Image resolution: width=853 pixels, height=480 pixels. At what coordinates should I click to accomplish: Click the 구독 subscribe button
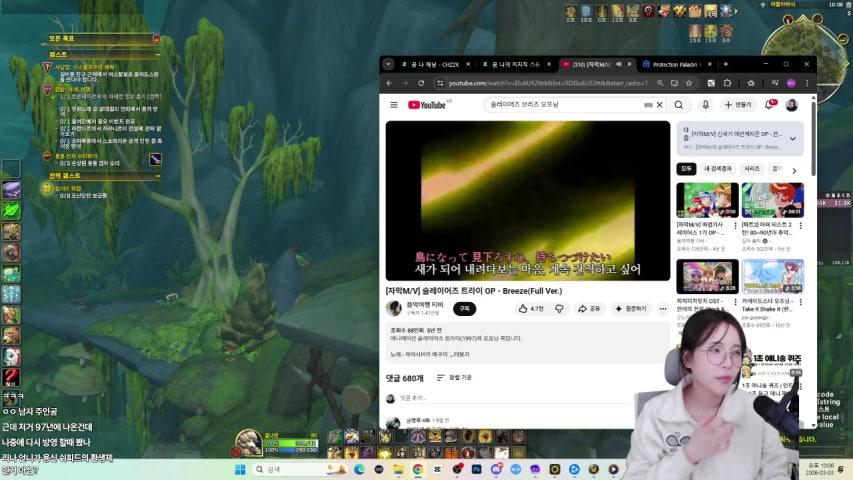coord(465,309)
